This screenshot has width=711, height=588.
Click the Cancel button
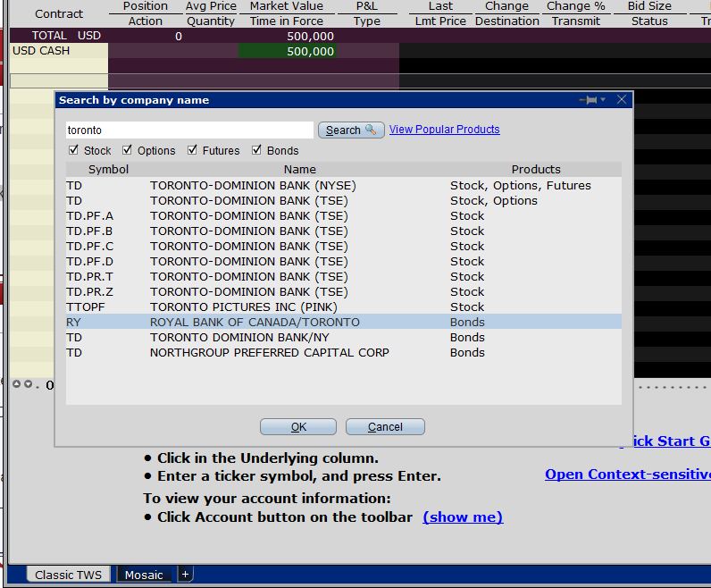click(x=385, y=427)
